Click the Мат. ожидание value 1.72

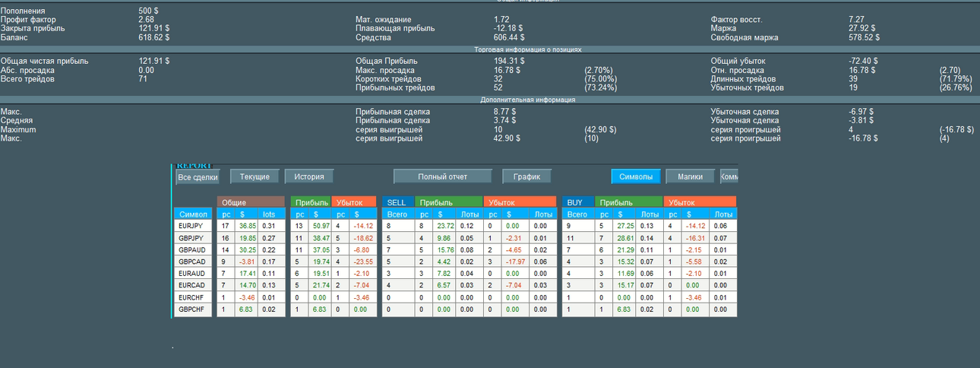click(501, 19)
